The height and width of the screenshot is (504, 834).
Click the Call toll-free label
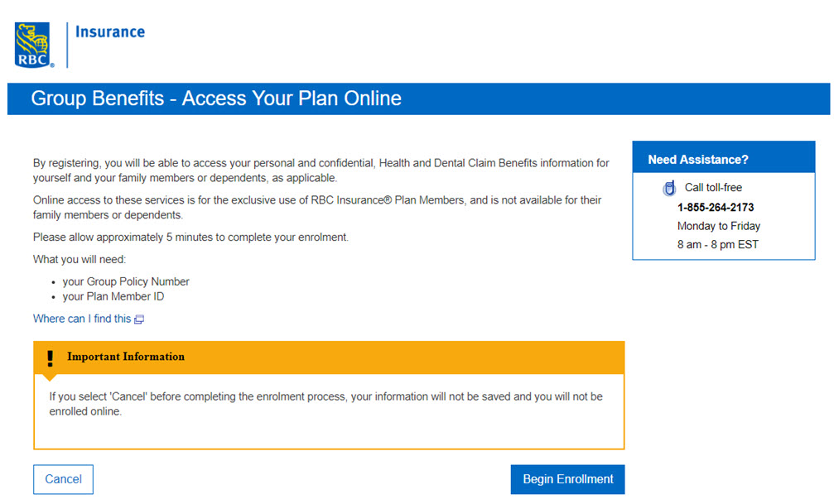713,187
